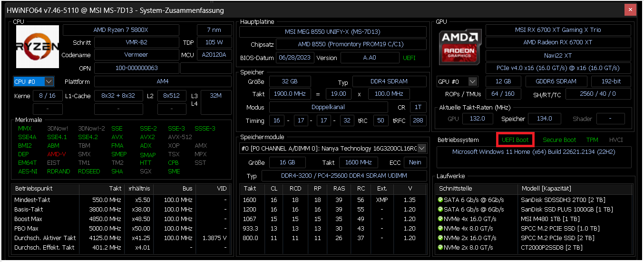
Task: Click the tRFC 288 timing field
Action: 418,121
